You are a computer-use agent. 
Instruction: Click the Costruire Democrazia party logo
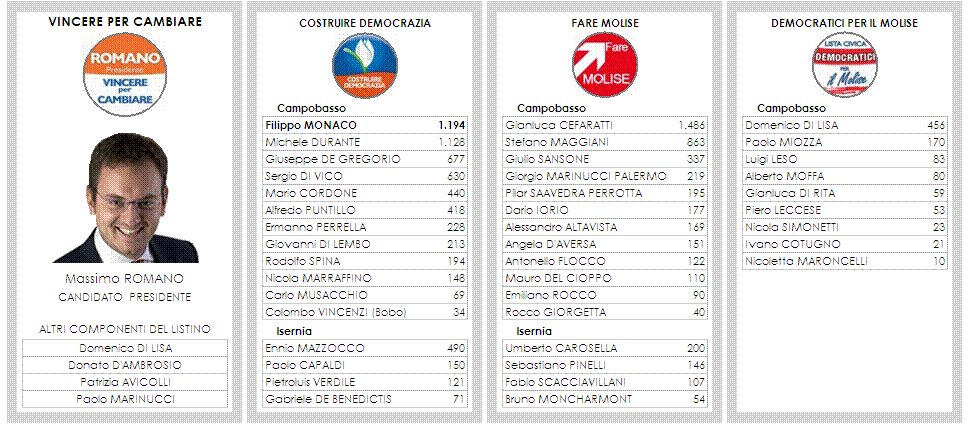[365, 66]
